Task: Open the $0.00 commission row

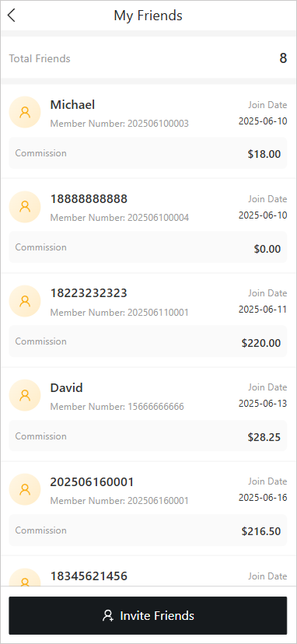Action: (148, 247)
